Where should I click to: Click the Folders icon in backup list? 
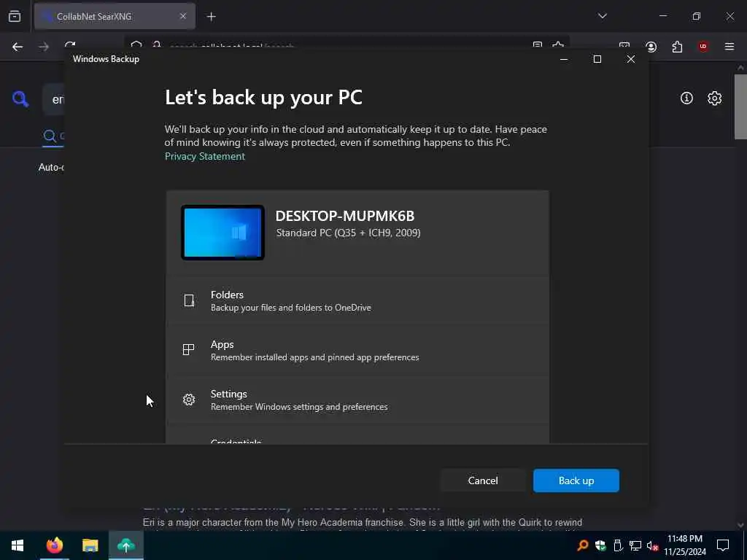click(x=189, y=300)
